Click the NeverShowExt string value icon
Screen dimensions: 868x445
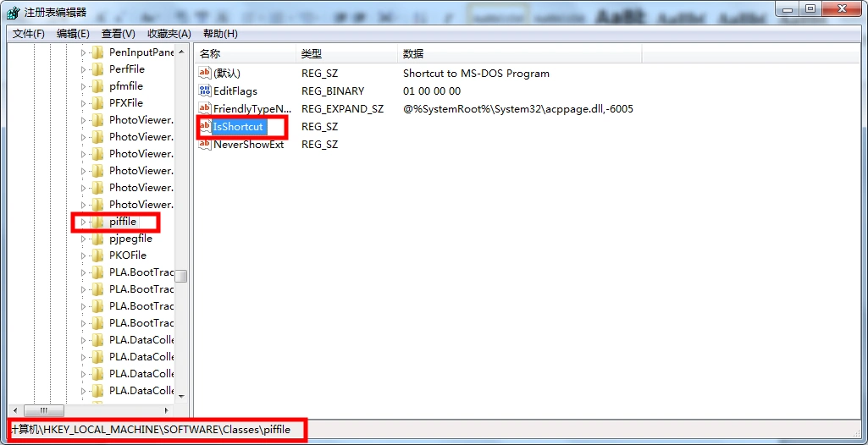coord(205,145)
